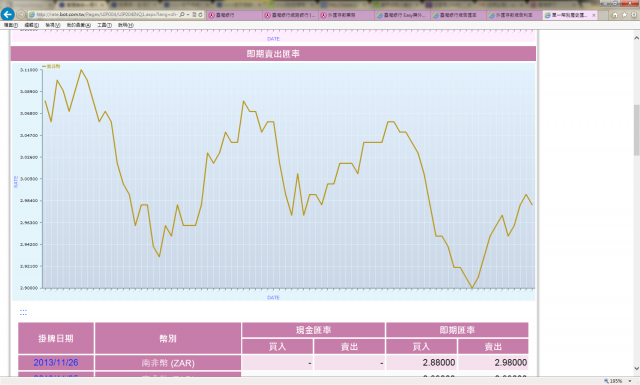The image size is (640, 385).
Task: Open the 工具(T) menu
Action: [104, 25]
